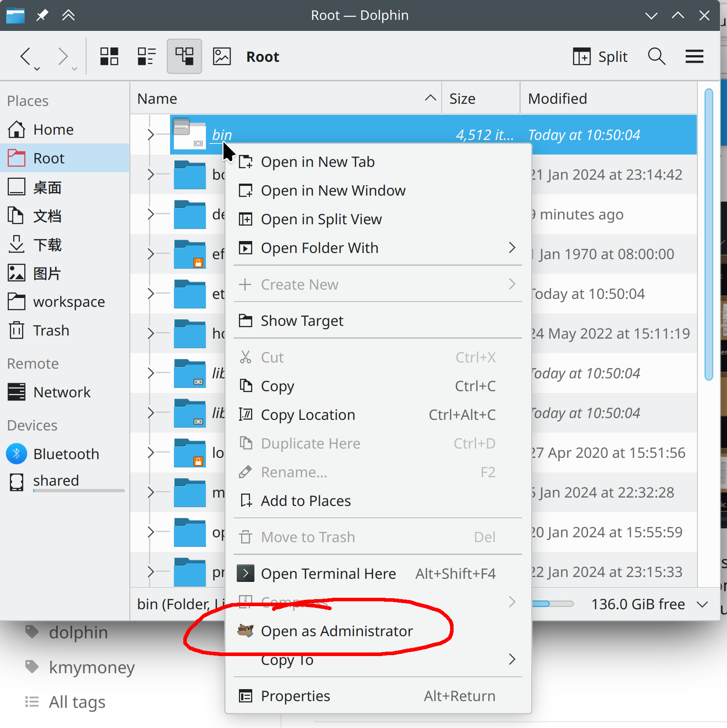Switch to icons view mode
Viewport: 727px width, 728px height.
click(x=109, y=56)
